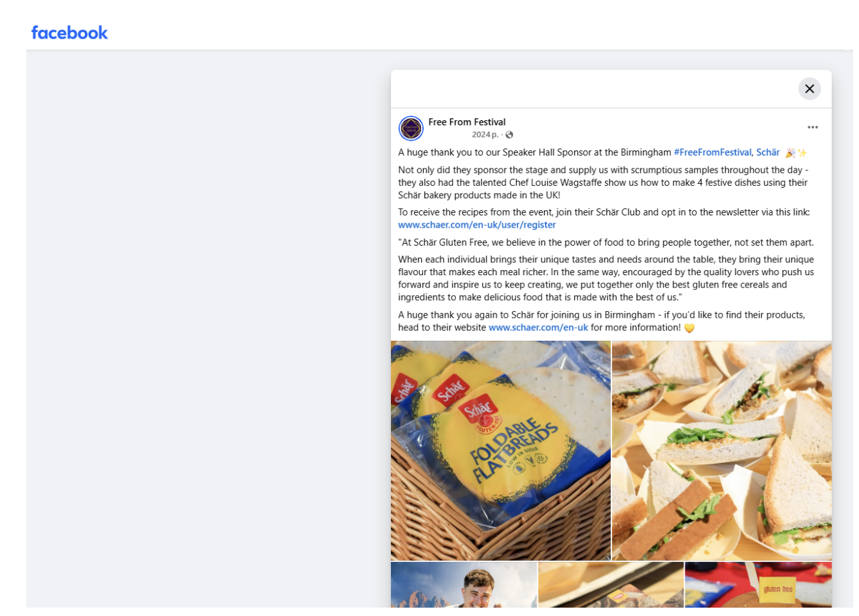This screenshot has height=616, width=859.
Task: Open the photo of smiling man
Action: (464, 584)
